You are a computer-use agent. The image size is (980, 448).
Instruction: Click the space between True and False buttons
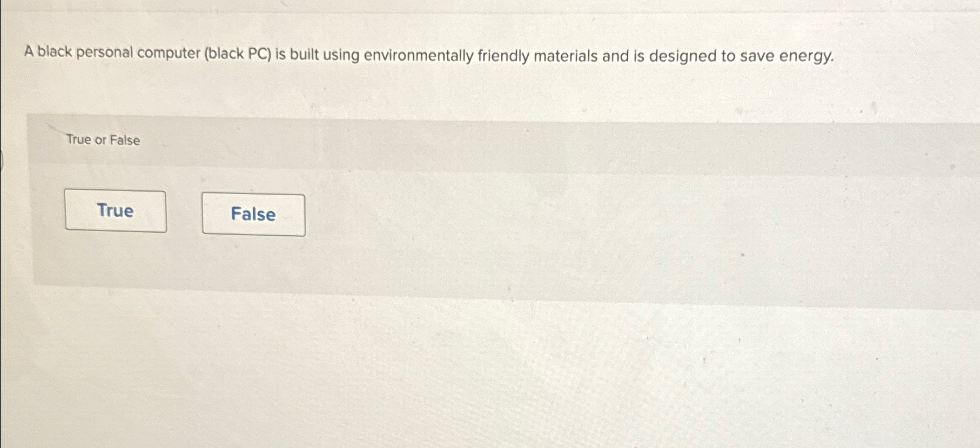184,213
